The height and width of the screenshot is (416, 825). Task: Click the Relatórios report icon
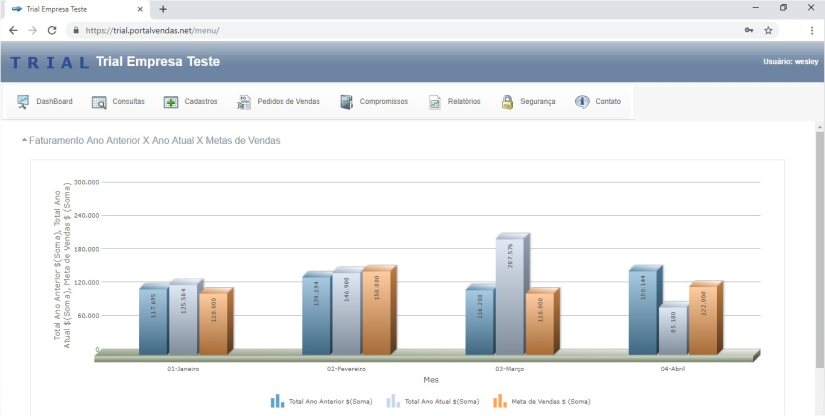click(435, 102)
